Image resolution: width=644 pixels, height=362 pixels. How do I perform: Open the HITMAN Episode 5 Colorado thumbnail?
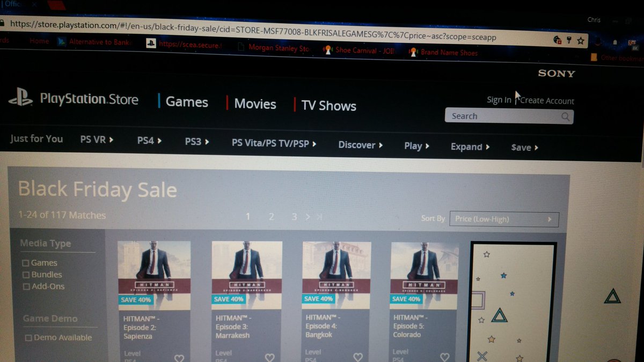[x=425, y=275]
